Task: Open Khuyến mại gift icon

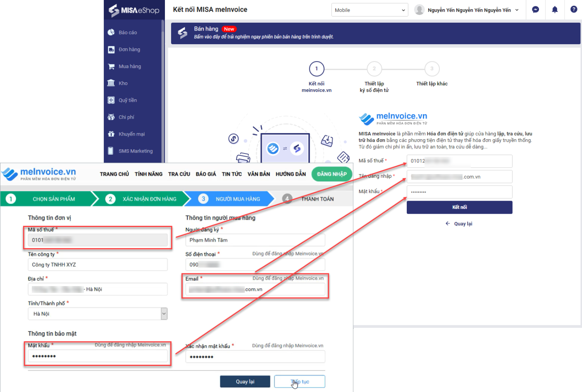Action: tap(111, 134)
